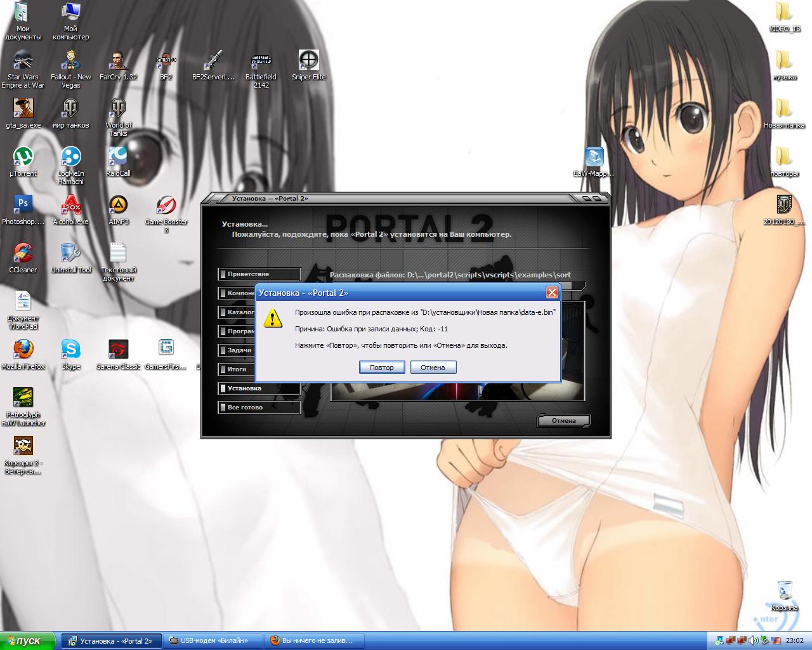Open the Мой компьютер desktop icon
This screenshot has height=650, width=812.
tap(70, 21)
